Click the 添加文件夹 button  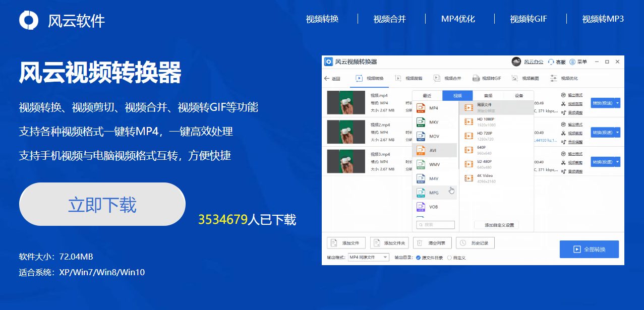(x=389, y=243)
